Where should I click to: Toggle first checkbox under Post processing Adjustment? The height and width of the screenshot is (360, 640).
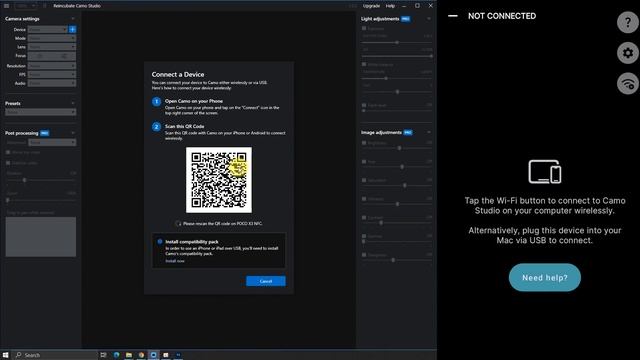click(x=8, y=152)
